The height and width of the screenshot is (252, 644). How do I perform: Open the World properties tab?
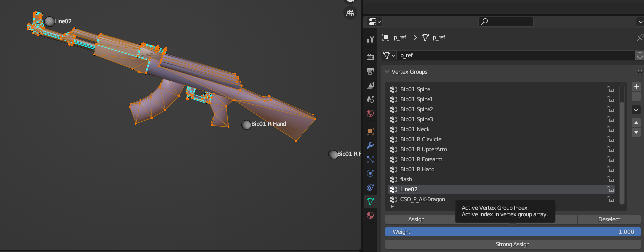pyautogui.click(x=370, y=113)
